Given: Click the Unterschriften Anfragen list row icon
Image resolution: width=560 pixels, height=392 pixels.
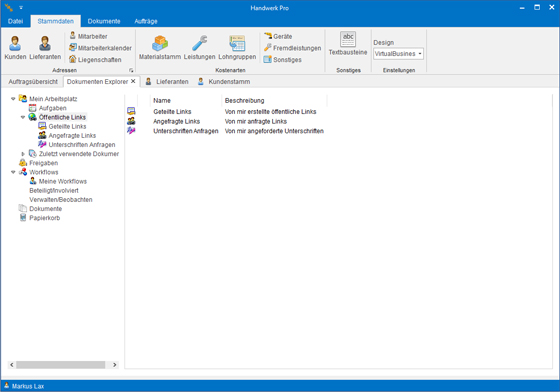Looking at the screenshot, I should [131, 131].
